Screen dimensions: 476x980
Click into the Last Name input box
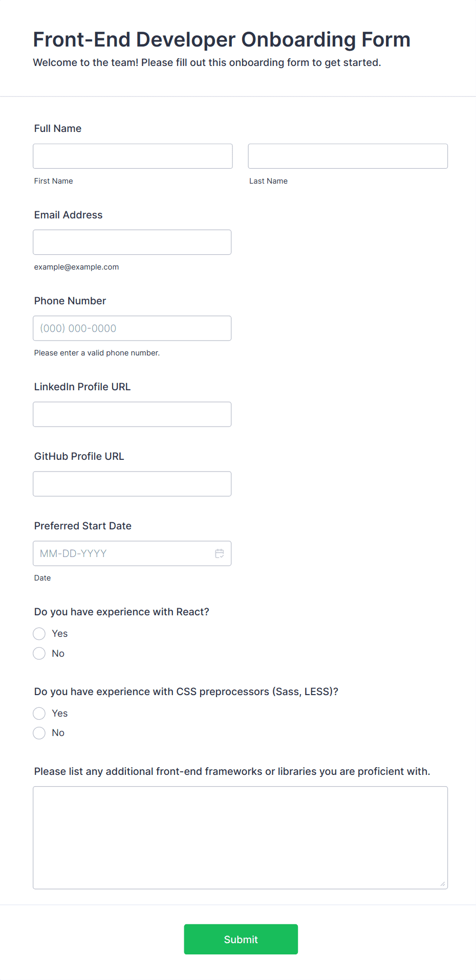[x=348, y=156]
